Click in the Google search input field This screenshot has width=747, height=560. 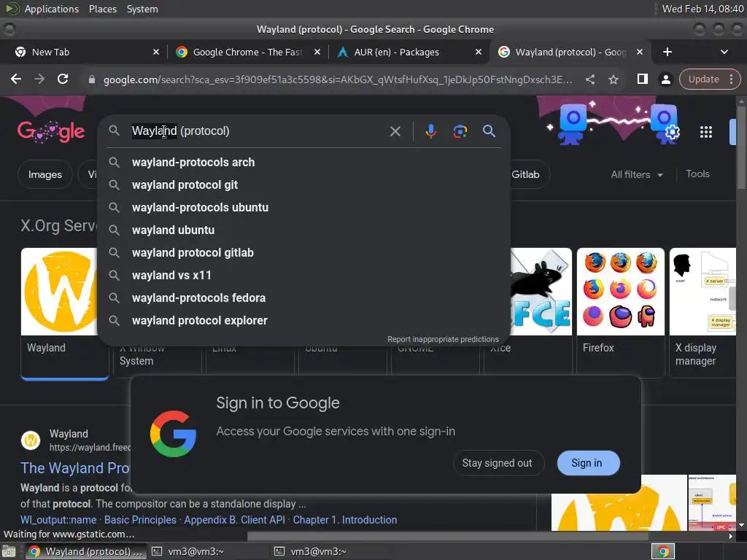258,131
